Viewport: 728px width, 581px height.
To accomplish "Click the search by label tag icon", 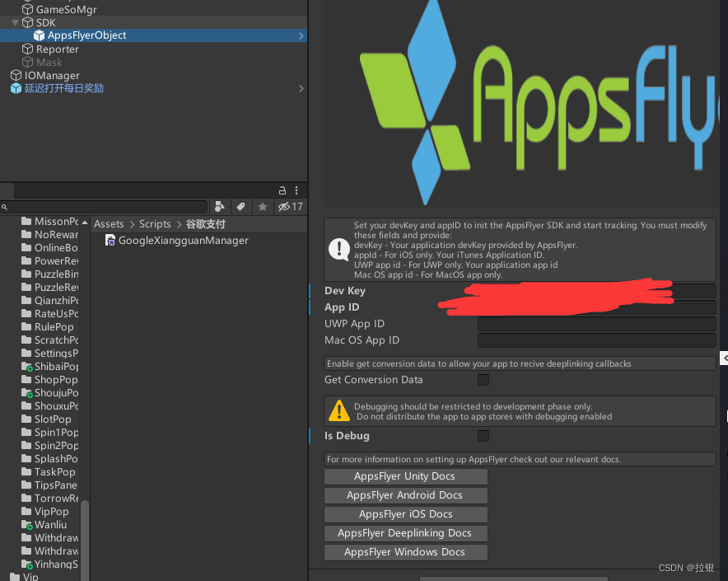I will point(240,206).
